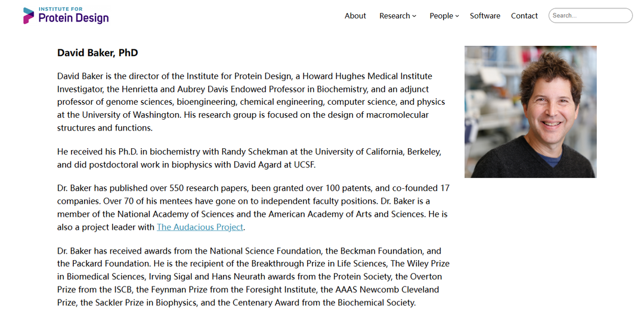Click paragraph starting "David Baker is the director"

pyautogui.click(x=250, y=102)
